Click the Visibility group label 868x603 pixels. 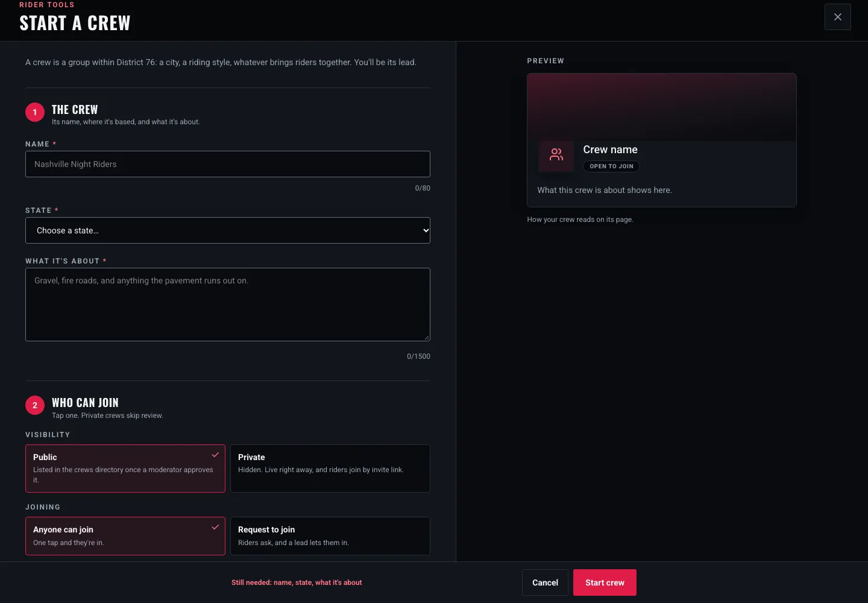(48, 435)
